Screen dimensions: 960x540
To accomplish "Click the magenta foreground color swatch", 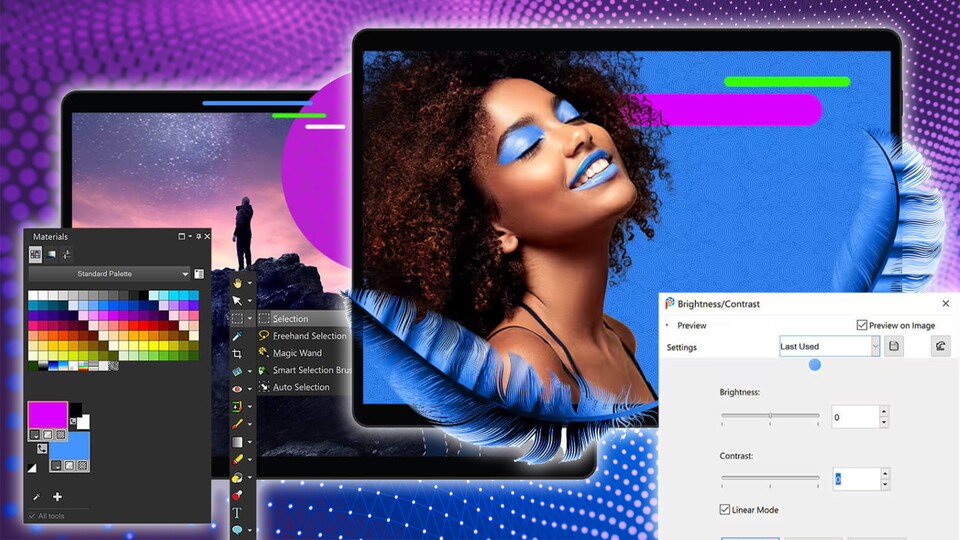I will point(48,414).
